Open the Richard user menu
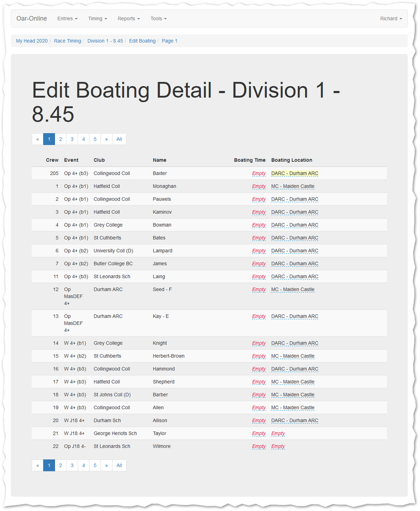420x511 pixels. point(390,19)
